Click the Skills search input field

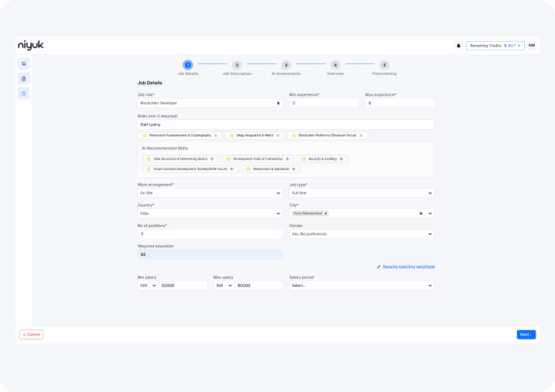286,124
